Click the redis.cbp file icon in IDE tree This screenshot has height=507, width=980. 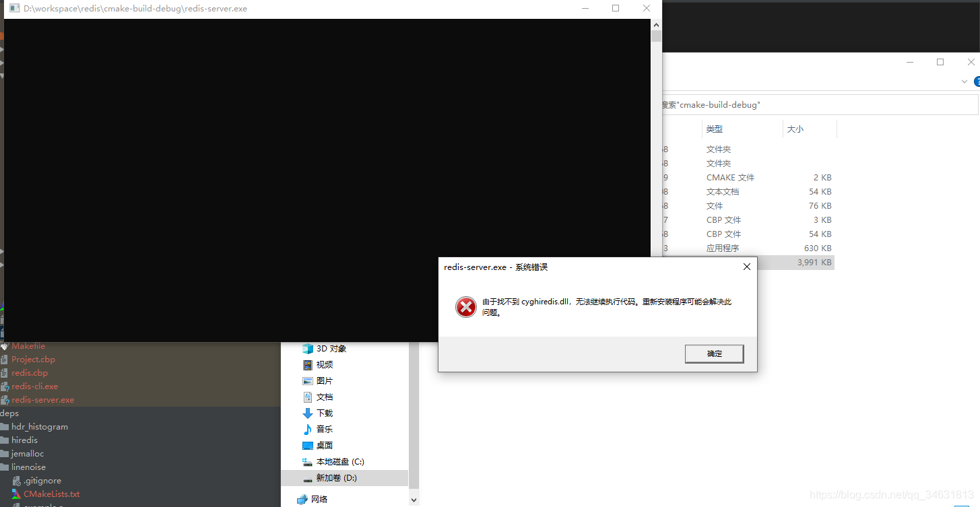coord(5,373)
